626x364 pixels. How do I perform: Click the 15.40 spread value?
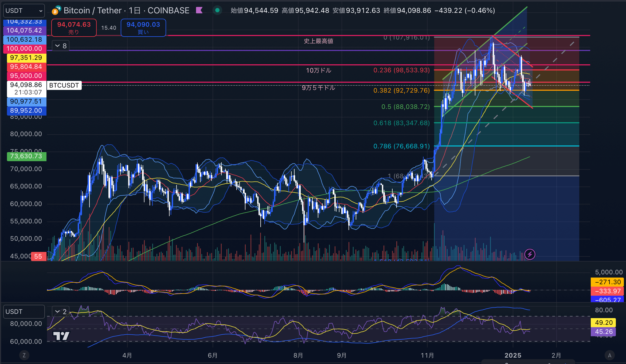[x=109, y=28]
